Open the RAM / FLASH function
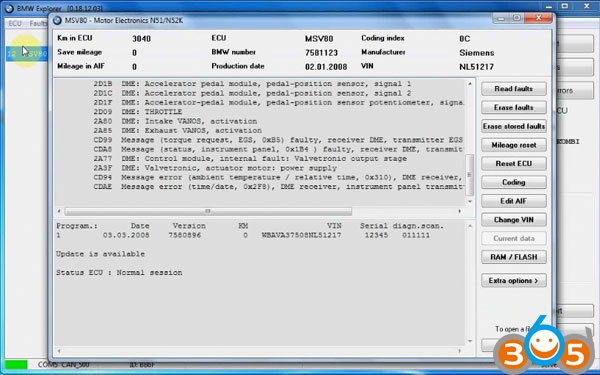Screen dimensions: 600x375 [x=514, y=257]
